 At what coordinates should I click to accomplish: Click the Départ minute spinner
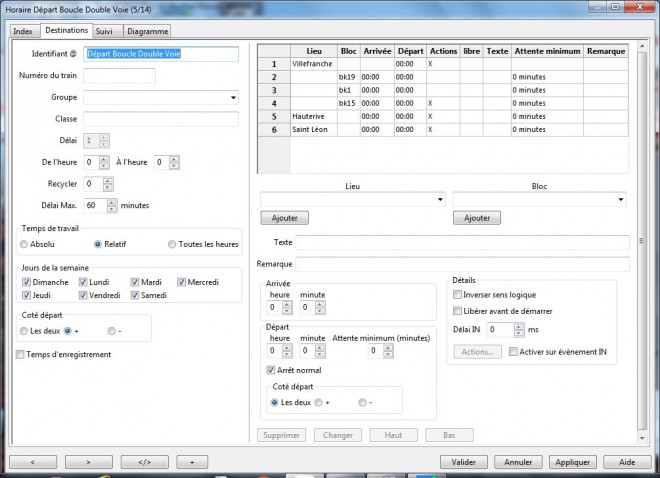(x=312, y=351)
